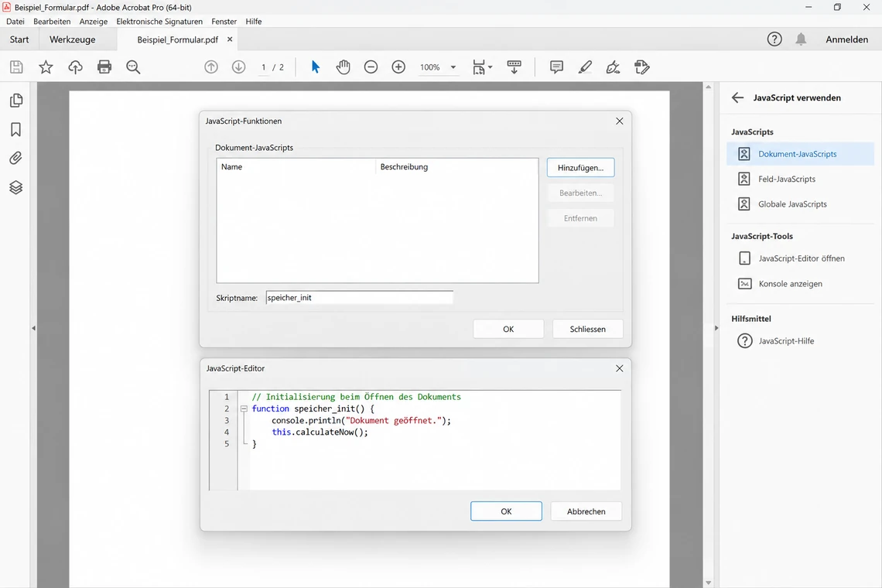Click Anmelden to sign in
The width and height of the screenshot is (882, 588).
846,39
